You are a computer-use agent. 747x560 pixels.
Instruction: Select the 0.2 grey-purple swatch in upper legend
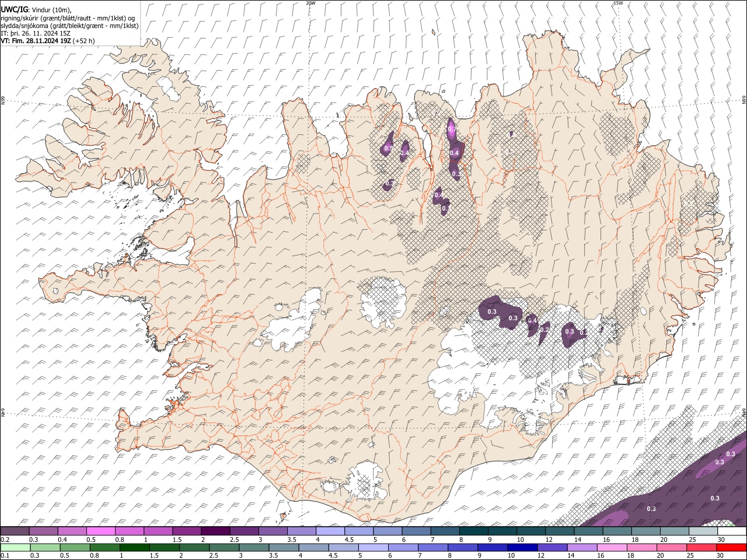point(15,531)
